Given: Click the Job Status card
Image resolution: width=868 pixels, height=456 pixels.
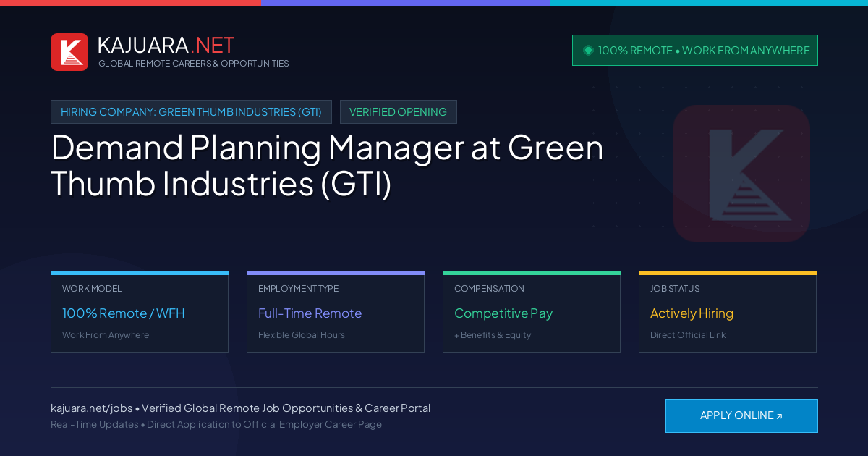Looking at the screenshot, I should click(728, 312).
